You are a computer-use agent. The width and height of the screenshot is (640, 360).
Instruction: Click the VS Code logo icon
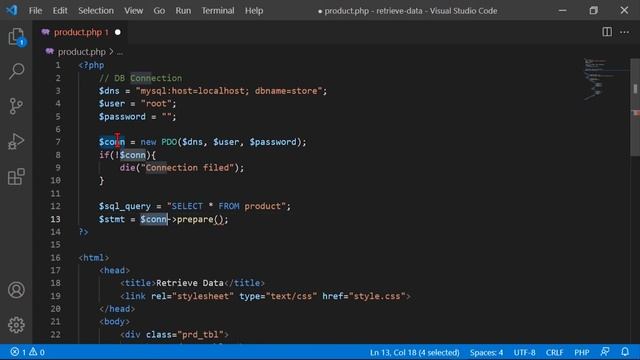12,10
